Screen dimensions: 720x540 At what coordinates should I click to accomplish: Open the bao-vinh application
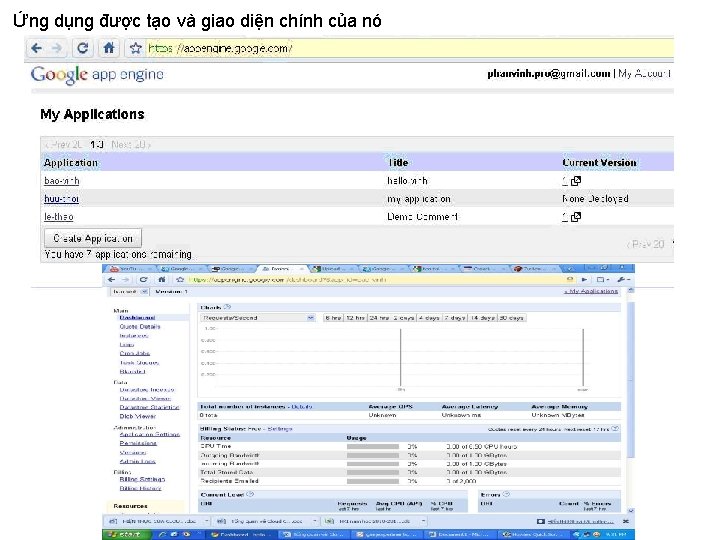(62, 181)
